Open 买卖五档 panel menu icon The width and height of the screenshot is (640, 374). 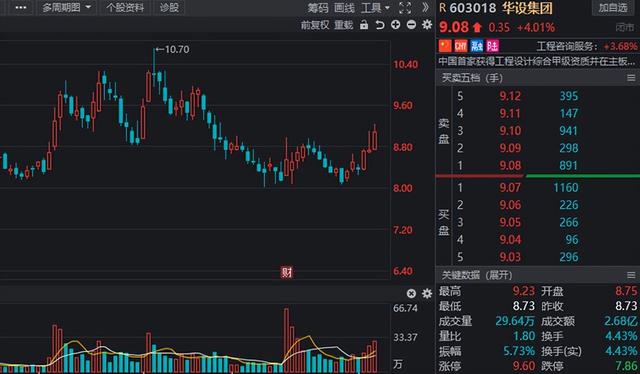point(631,78)
